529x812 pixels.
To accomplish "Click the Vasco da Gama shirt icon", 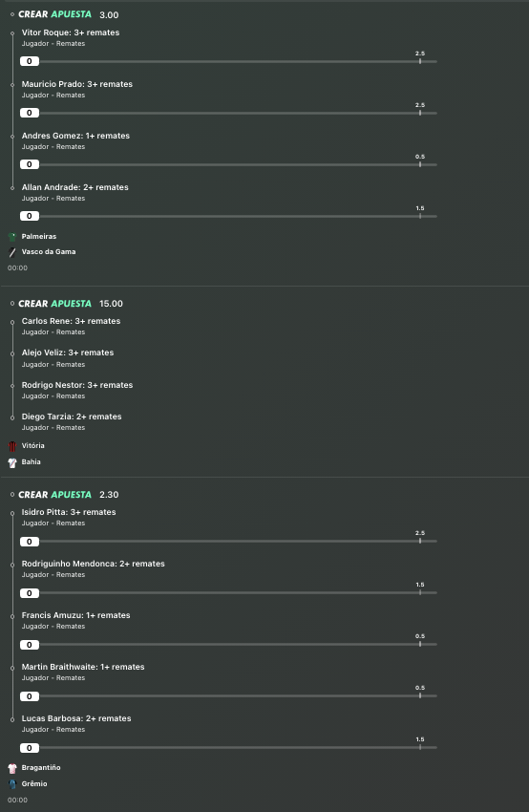I will coord(12,252).
